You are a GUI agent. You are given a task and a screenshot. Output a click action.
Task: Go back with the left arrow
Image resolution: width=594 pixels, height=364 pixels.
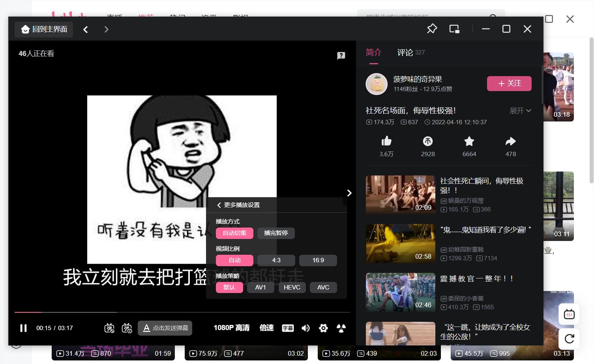click(85, 29)
